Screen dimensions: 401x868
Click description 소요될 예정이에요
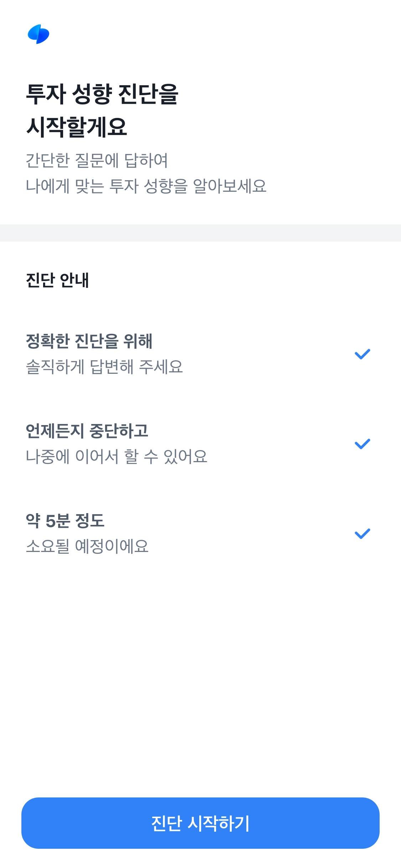[87, 546]
